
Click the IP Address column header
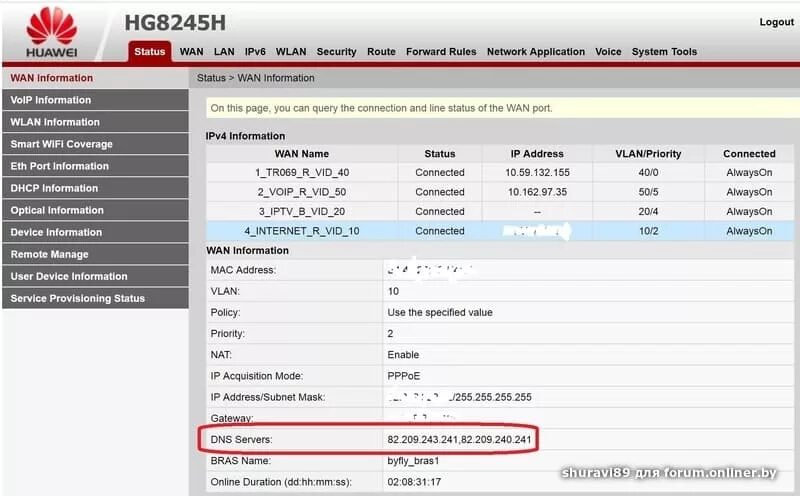(537, 154)
